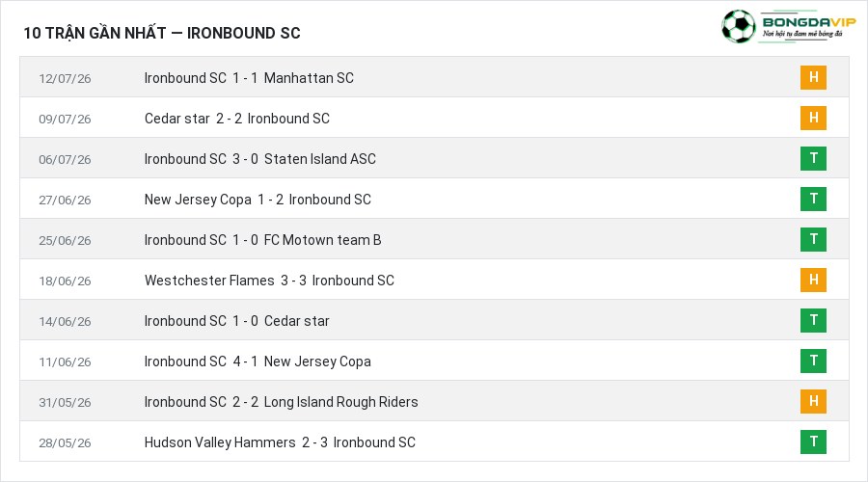Click the T badge on New Jersey Copa 1-2 row
This screenshot has height=482, width=868.
click(x=813, y=199)
